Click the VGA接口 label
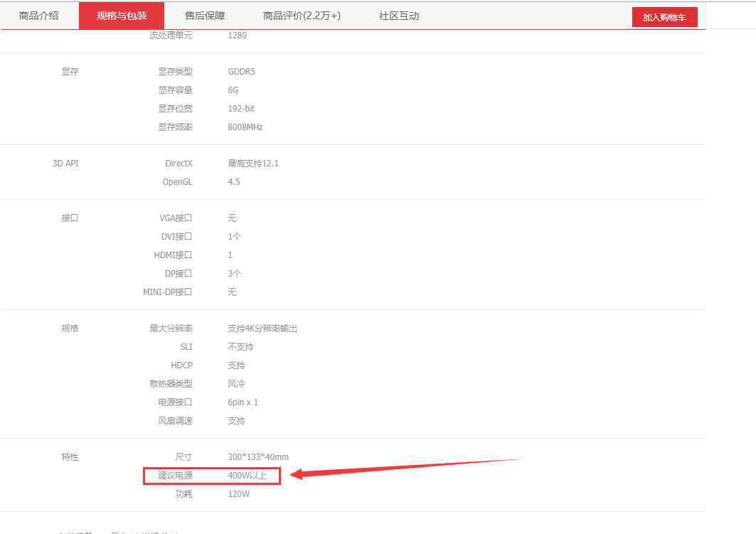The image size is (756, 534). click(176, 218)
